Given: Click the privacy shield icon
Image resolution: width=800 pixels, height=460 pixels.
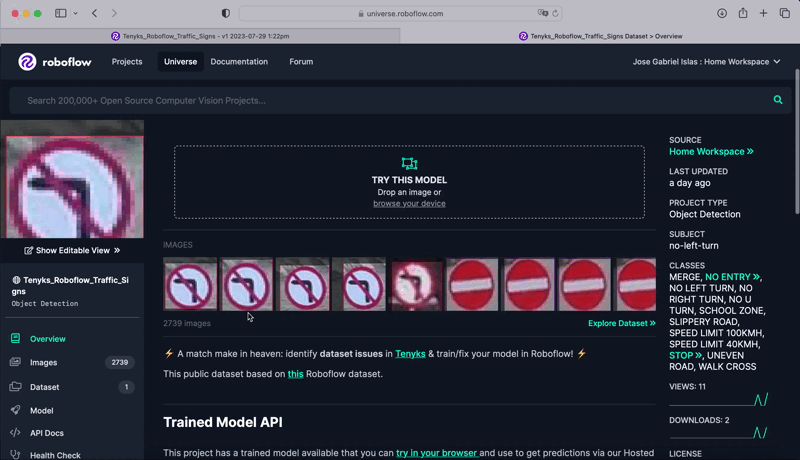Looking at the screenshot, I should [x=226, y=13].
